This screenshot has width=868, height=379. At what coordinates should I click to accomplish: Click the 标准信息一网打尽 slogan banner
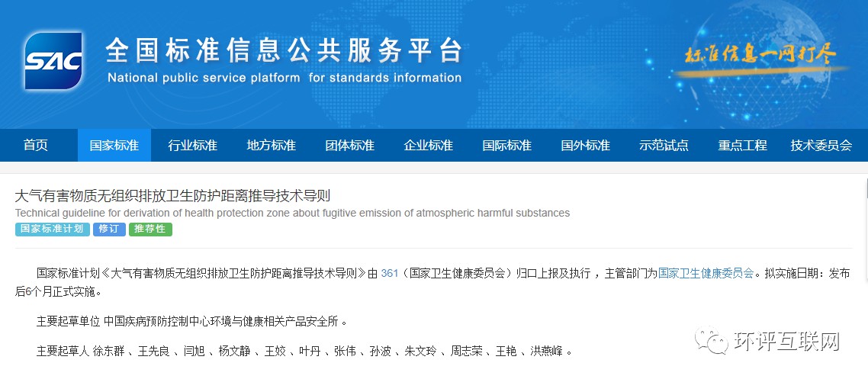click(760, 55)
